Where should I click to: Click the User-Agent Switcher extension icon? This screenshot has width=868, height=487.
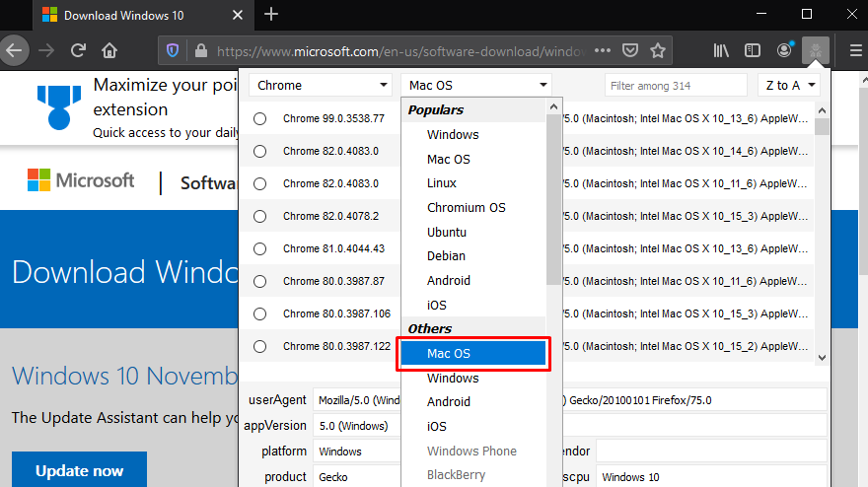coord(816,51)
